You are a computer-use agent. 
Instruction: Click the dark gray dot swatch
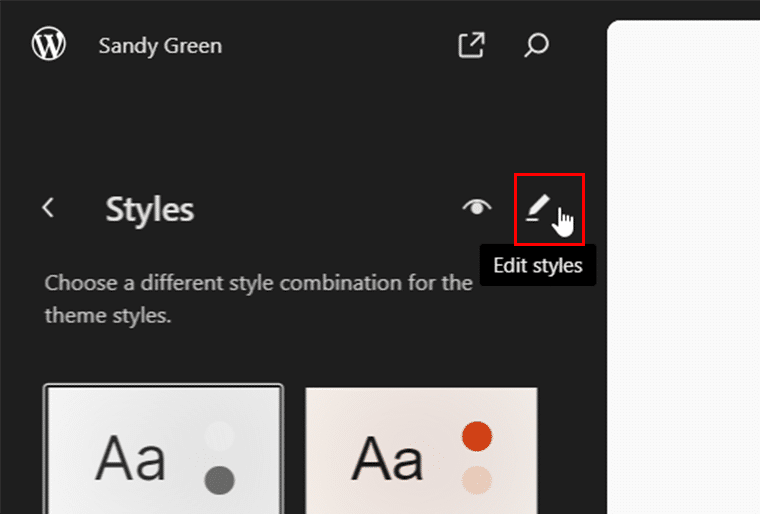pos(218,481)
